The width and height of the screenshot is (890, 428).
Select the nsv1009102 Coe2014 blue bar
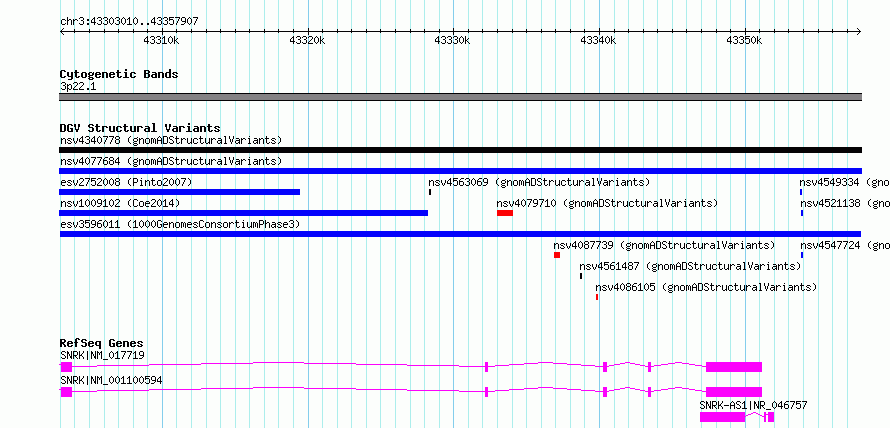[244, 213]
